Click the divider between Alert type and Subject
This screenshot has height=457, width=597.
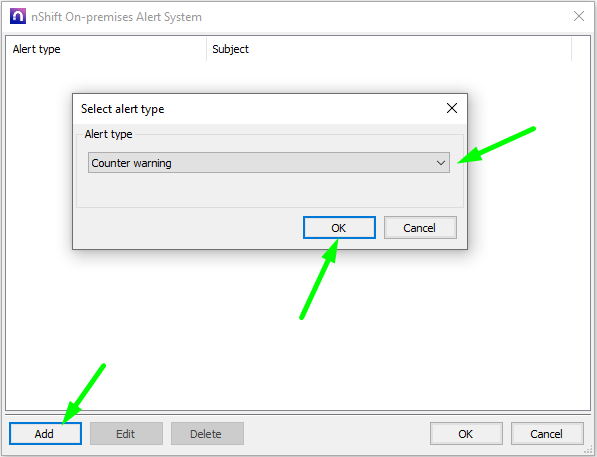click(x=206, y=49)
